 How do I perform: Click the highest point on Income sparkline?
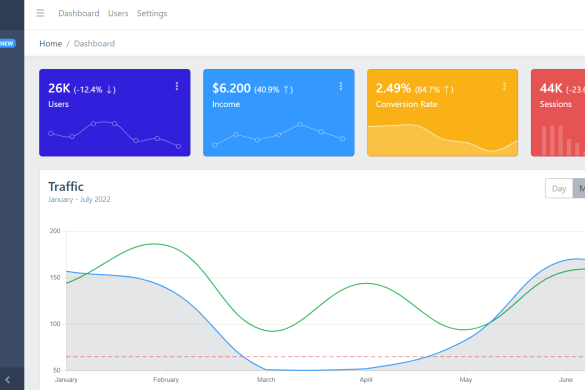300,125
